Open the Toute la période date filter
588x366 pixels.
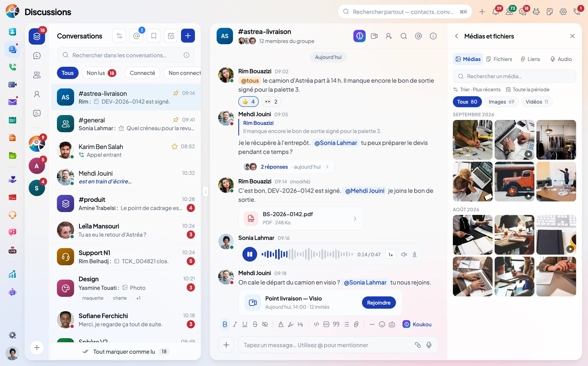[x=527, y=90]
